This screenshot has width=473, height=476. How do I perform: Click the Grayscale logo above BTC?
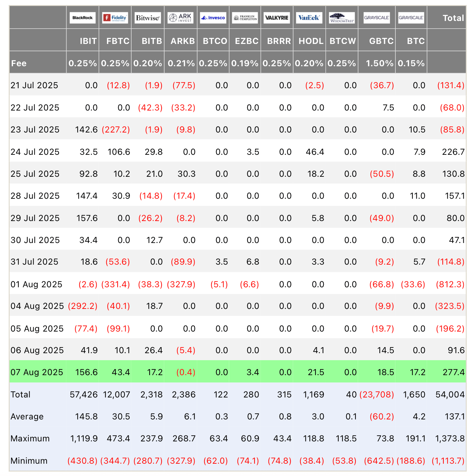pyautogui.click(x=411, y=18)
